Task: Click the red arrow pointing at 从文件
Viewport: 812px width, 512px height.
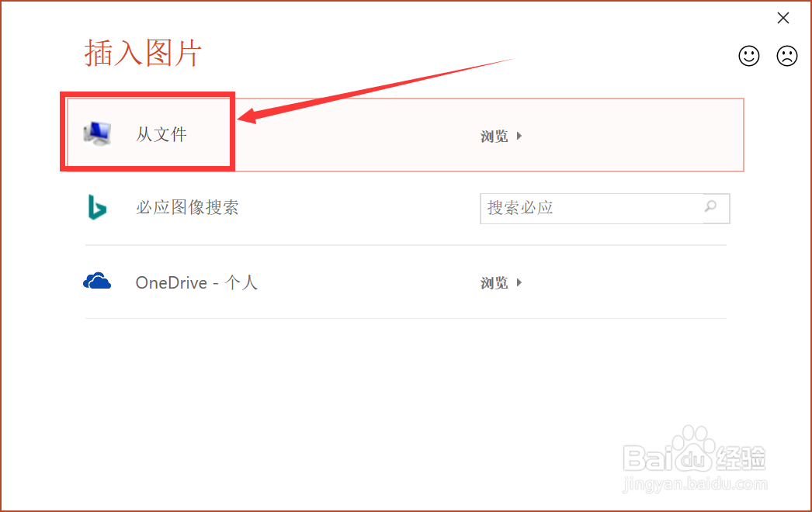Action: coord(376,91)
